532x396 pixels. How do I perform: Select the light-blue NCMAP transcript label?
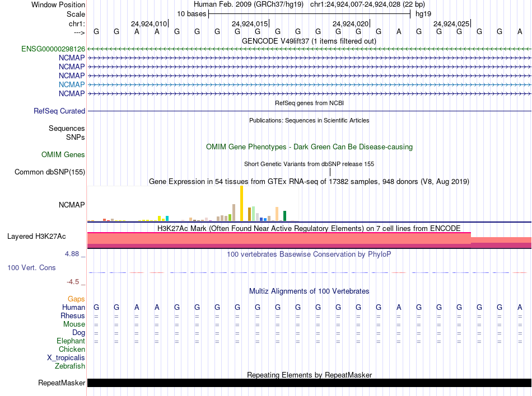[72, 84]
